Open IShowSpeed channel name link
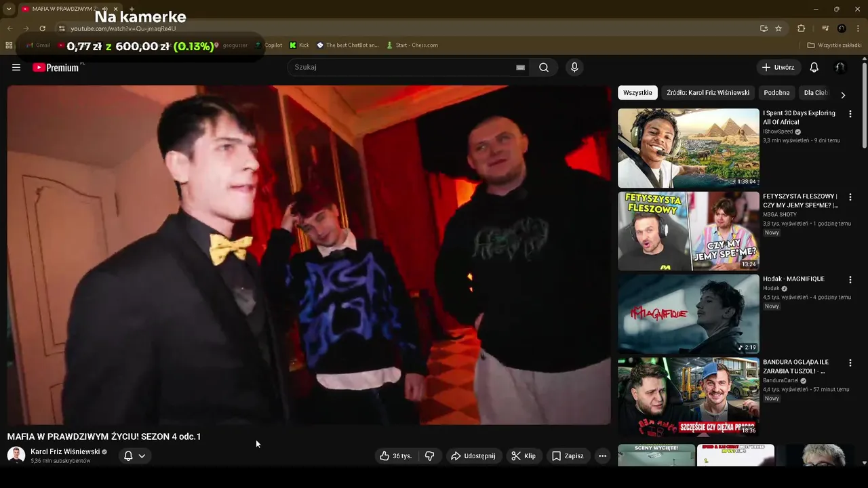The image size is (868, 488). coord(778,131)
